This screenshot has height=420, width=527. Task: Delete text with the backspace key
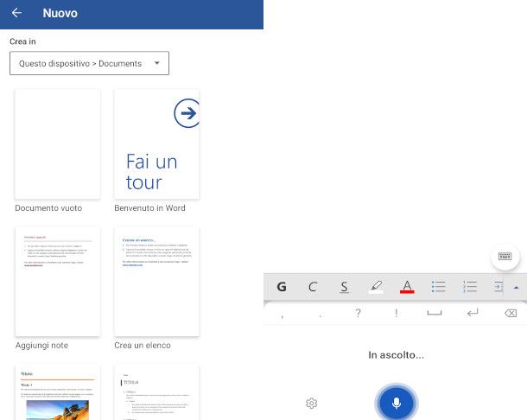click(x=511, y=314)
